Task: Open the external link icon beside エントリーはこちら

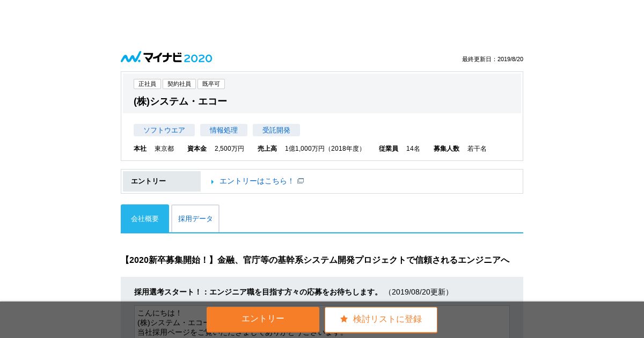Action: coord(301,181)
